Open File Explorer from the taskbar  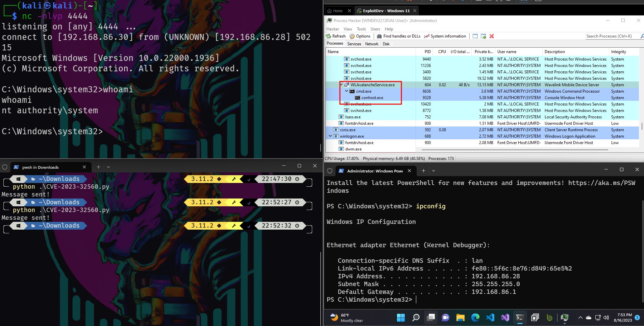[x=460, y=318]
